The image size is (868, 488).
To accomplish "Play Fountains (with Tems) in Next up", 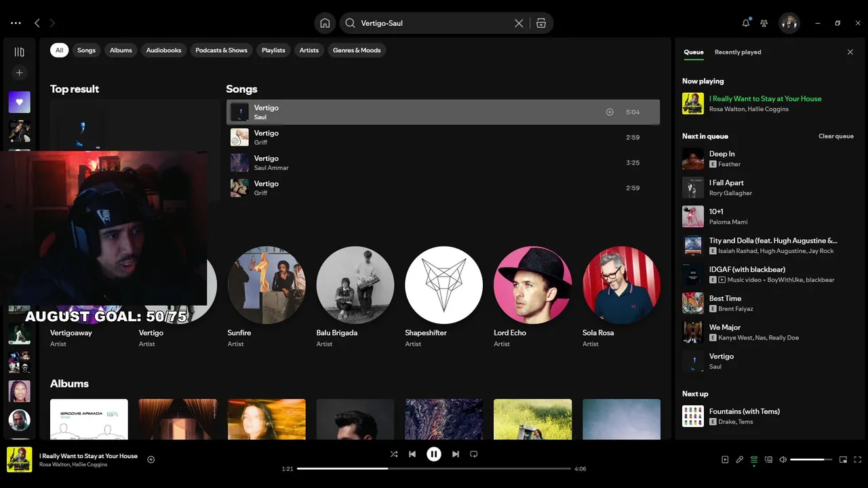I will pos(768,416).
